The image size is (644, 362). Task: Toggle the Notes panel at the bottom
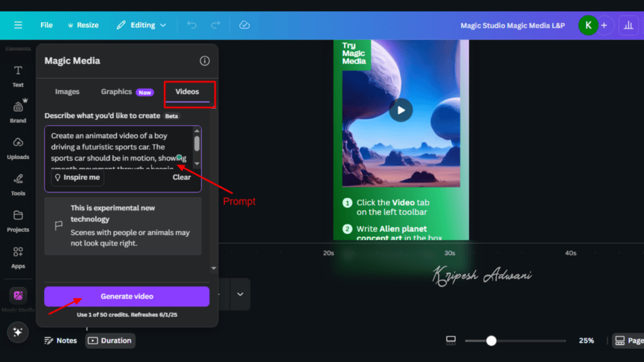pyautogui.click(x=60, y=340)
